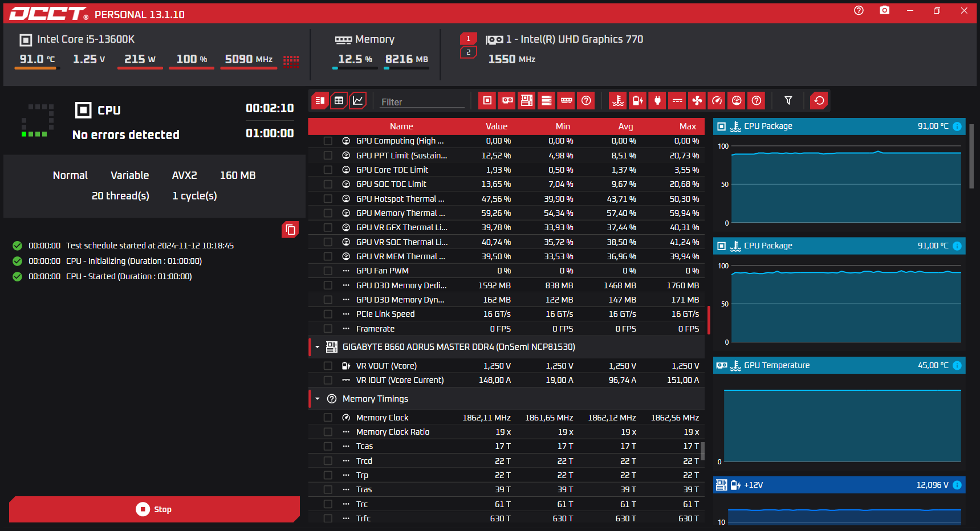Open the help icon in title bar

(859, 10)
